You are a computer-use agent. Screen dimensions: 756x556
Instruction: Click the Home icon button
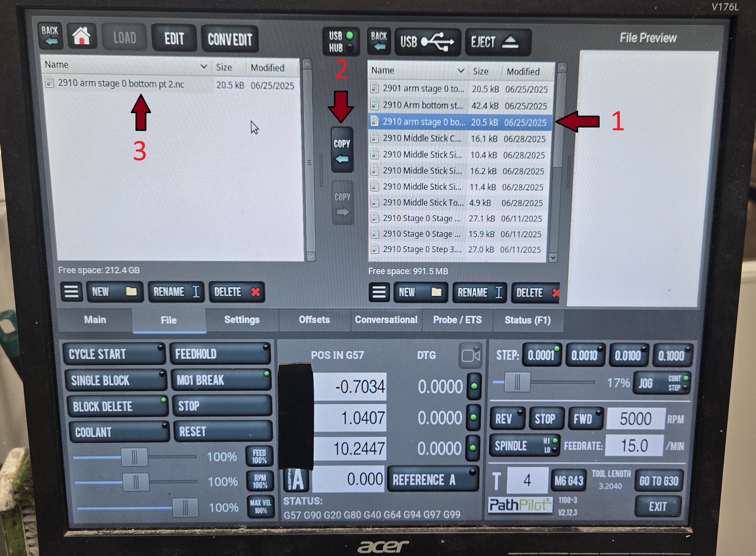coord(81,36)
